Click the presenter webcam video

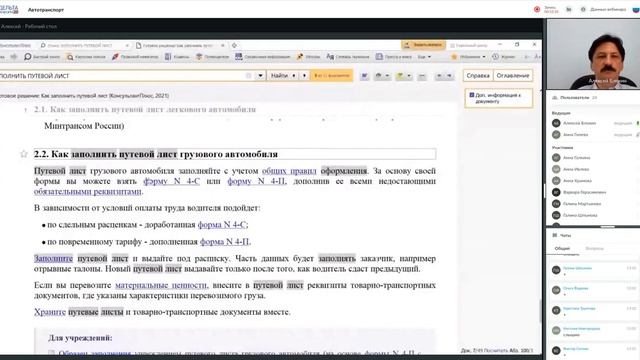[593, 54]
